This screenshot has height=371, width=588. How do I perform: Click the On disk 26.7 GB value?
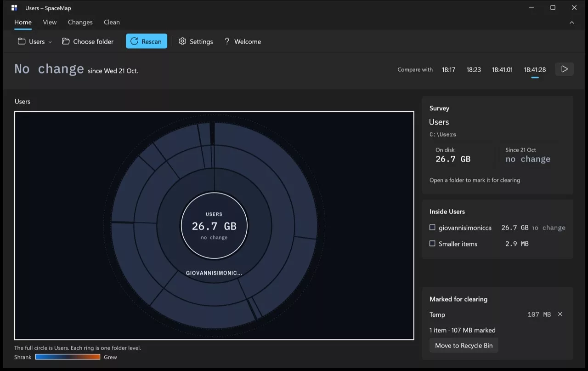453,159
